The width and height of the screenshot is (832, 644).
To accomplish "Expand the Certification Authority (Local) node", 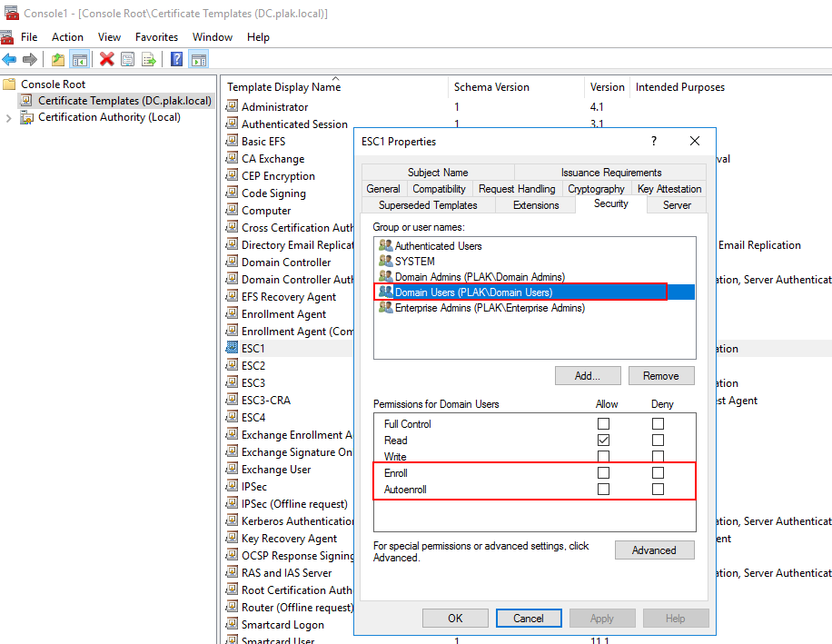I will (9, 117).
